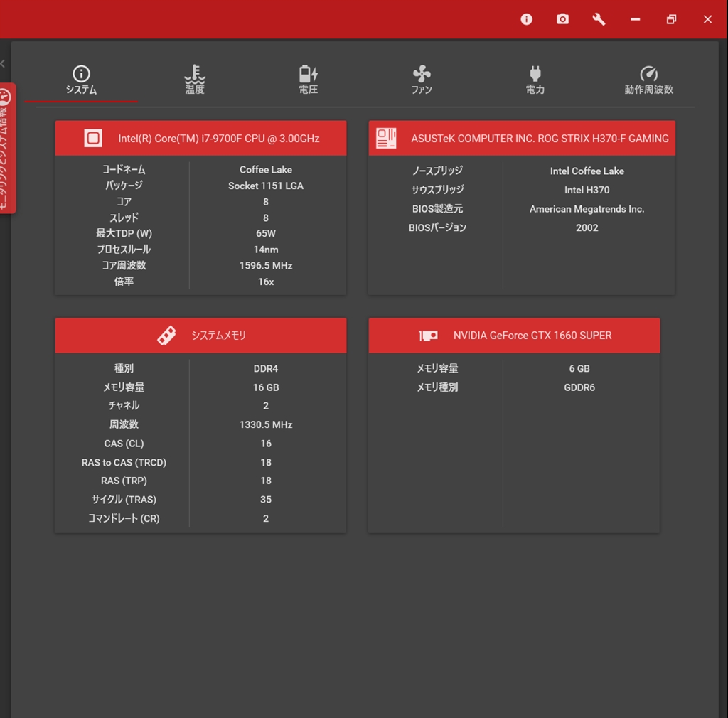
Task: Click the RAS (TRP) label
Action: [x=124, y=481]
